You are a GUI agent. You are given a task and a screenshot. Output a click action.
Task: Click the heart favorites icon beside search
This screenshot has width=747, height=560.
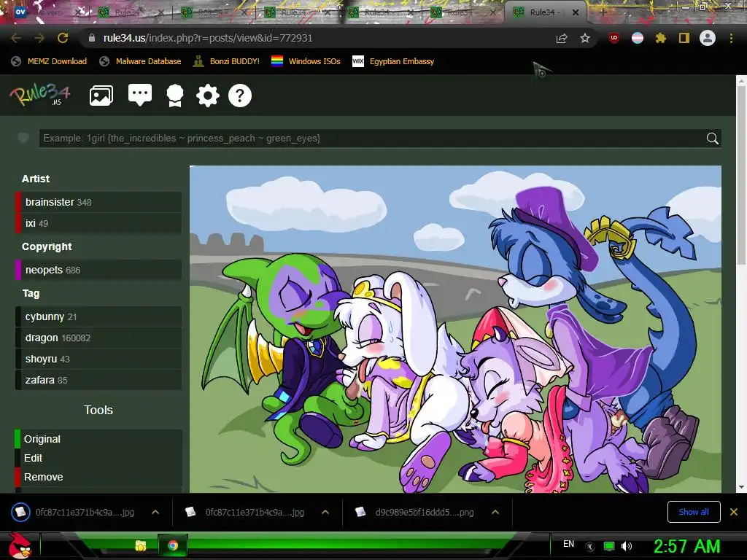tap(23, 139)
